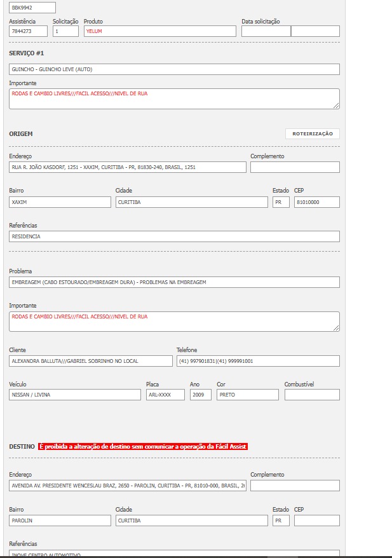Click the second Data solicitação box
392x558 pixels.
click(x=315, y=31)
